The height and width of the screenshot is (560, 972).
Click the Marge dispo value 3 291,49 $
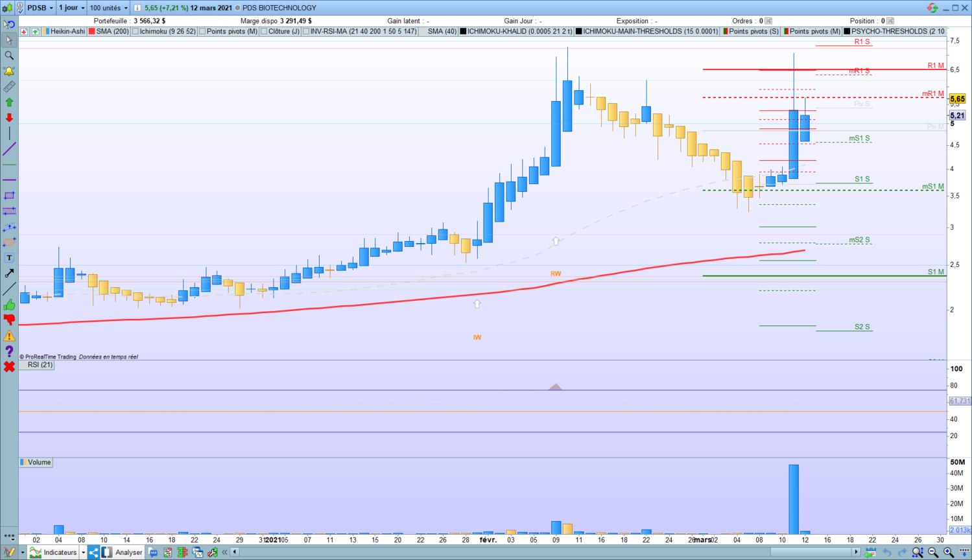point(296,21)
